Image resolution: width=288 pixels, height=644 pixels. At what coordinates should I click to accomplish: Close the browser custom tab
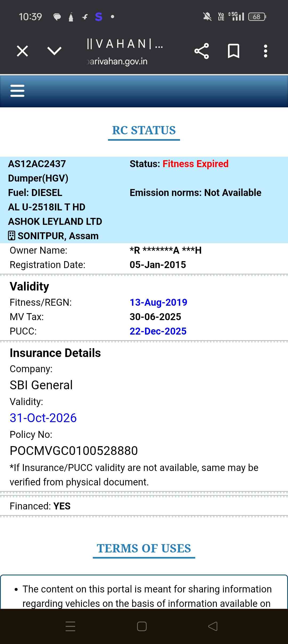(x=22, y=51)
